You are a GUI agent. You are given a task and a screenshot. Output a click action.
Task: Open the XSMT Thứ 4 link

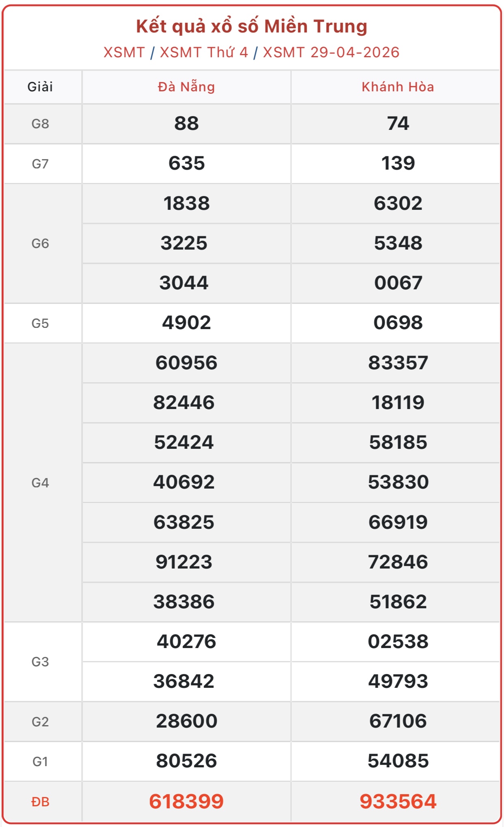click(x=204, y=52)
